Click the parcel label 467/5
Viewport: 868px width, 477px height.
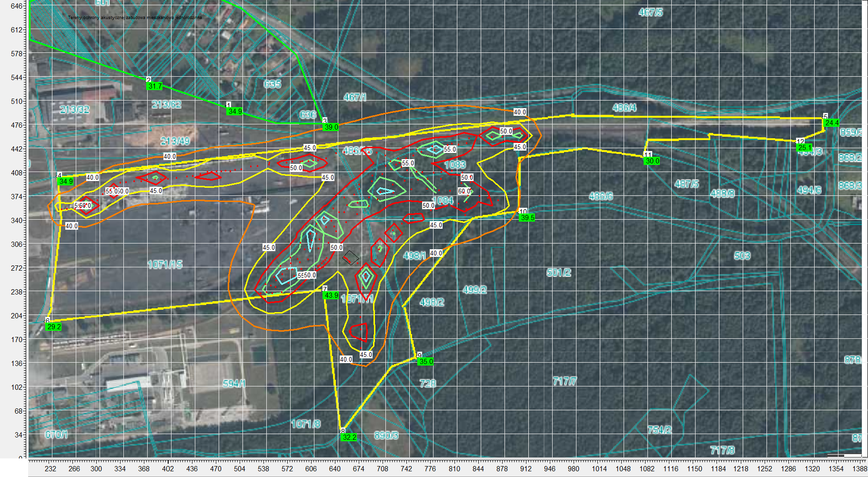coord(650,12)
